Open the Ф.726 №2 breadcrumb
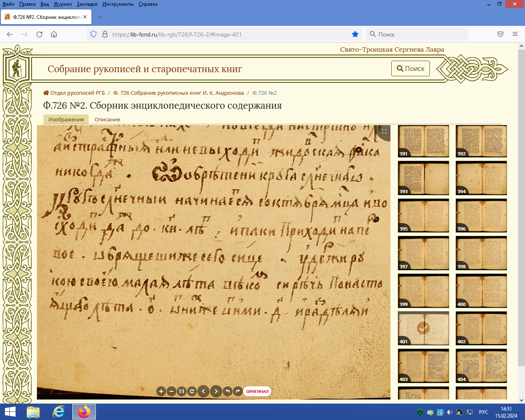Screen dimensions: 525x420 click(265, 93)
